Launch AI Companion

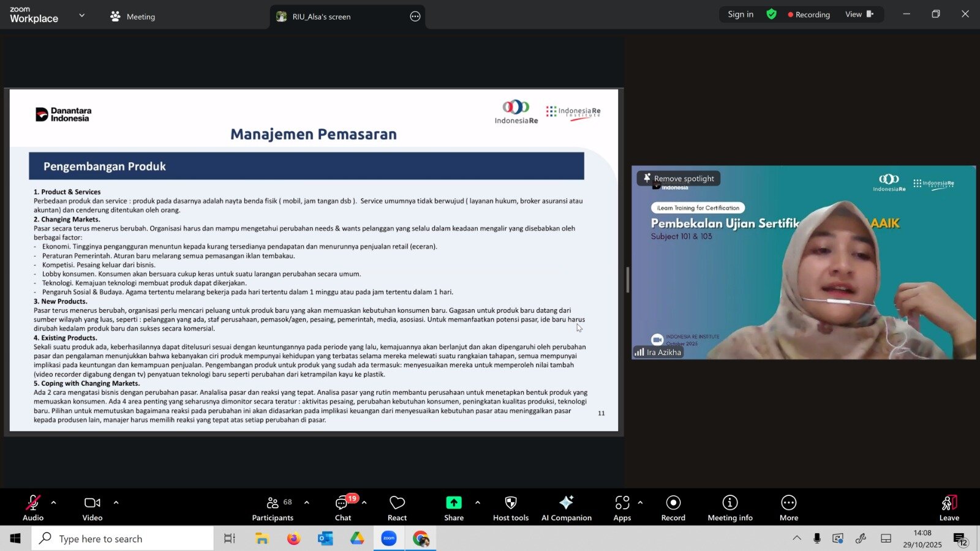[566, 508]
